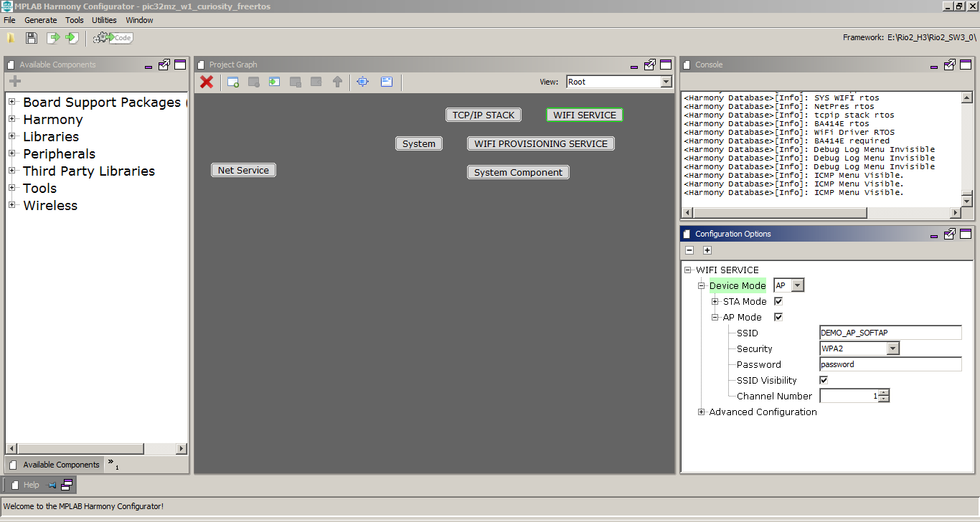The image size is (980, 522).
Task: Toggle the AP Mode checkbox
Action: [x=778, y=317]
